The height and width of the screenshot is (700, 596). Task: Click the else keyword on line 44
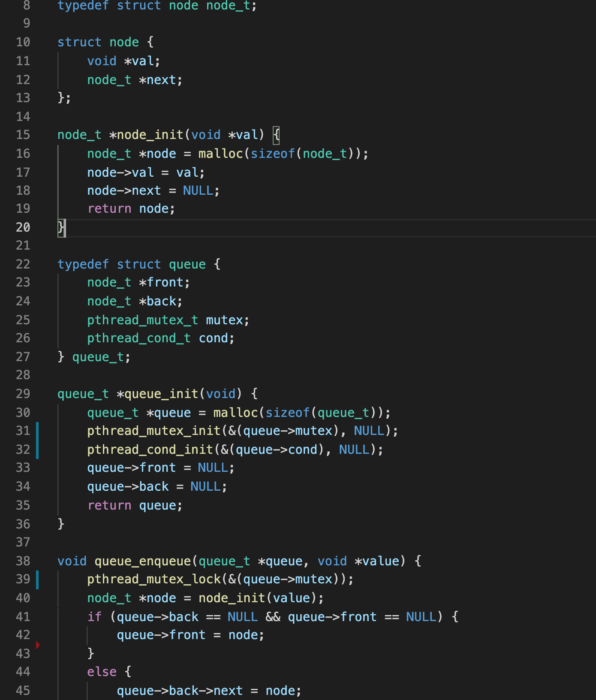click(x=102, y=672)
